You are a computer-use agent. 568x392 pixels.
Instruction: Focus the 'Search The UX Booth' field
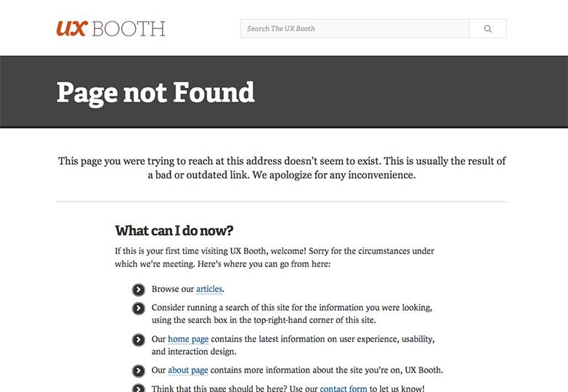tap(354, 28)
